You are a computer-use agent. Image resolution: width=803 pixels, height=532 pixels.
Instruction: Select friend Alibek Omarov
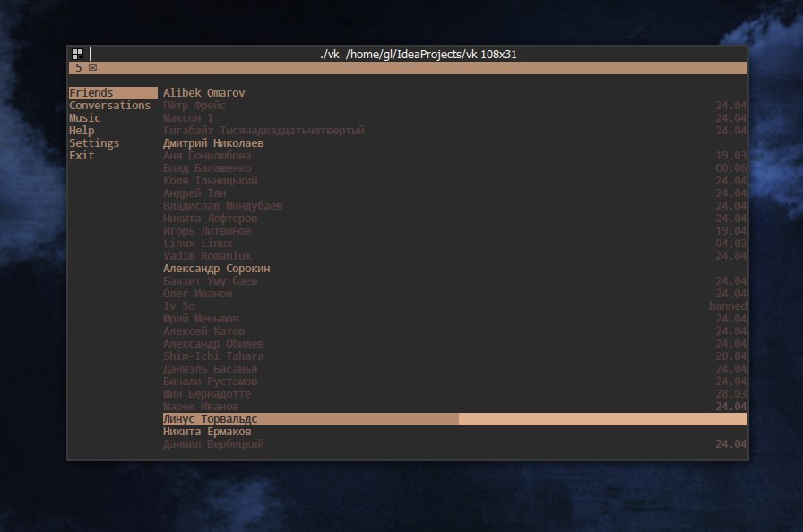[x=203, y=92]
